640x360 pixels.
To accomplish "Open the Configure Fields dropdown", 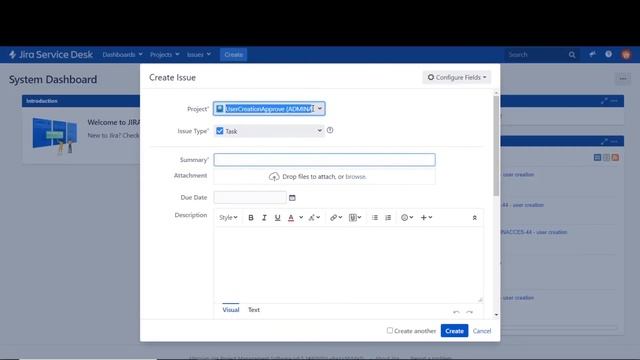I will (x=457, y=77).
